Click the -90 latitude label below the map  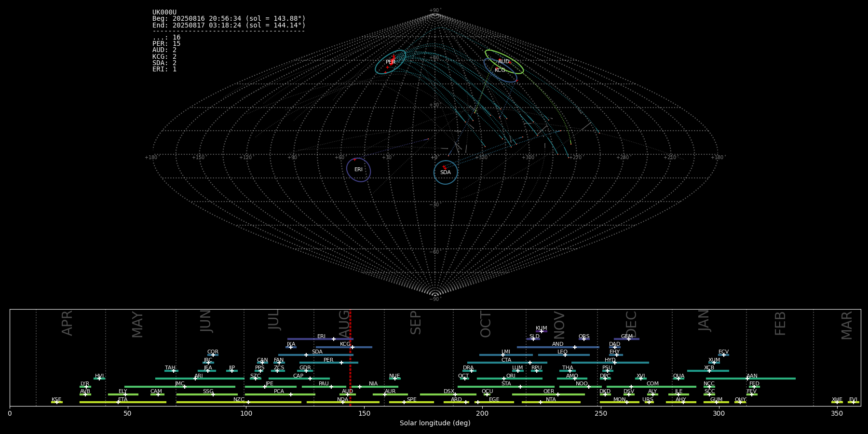point(435,299)
